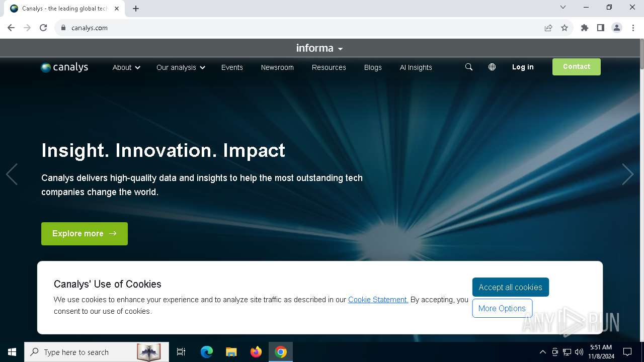Click the green Contact button
Screen dimensions: 644x362
(577, 67)
